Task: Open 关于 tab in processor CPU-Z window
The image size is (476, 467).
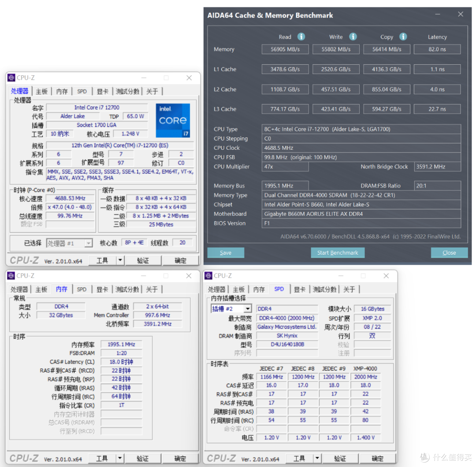Action: pos(152,91)
